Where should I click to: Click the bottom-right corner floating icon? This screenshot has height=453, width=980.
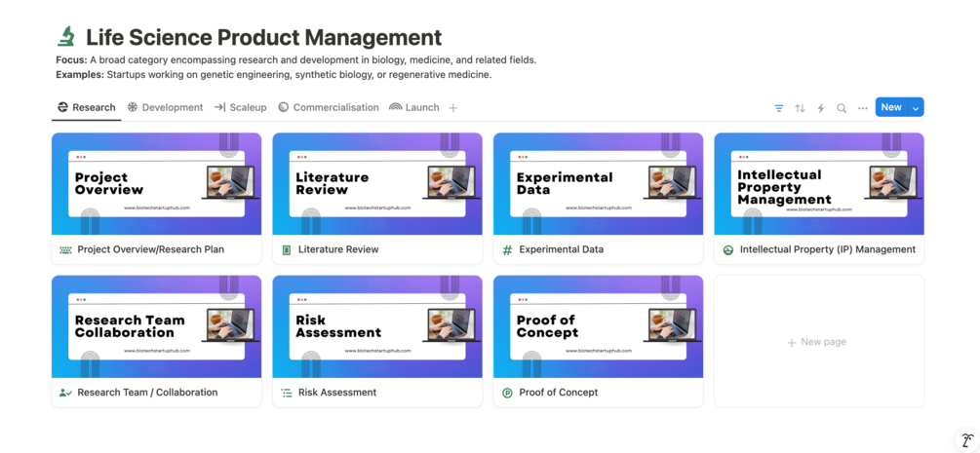click(x=966, y=440)
